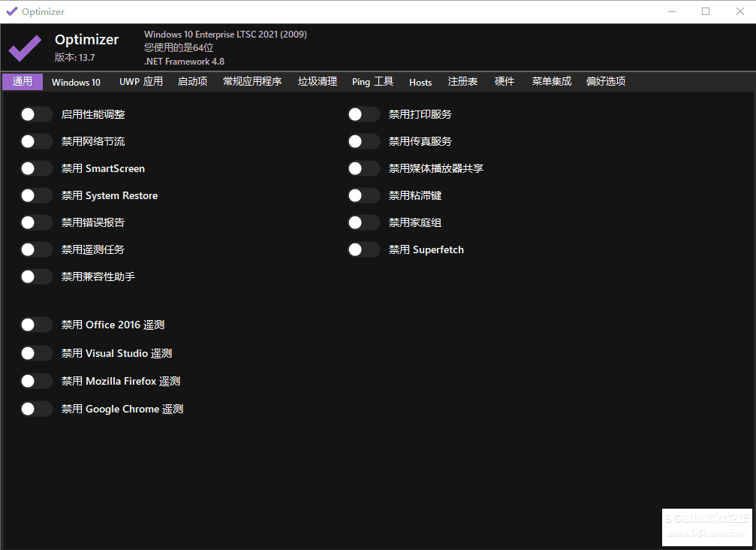756x550 pixels.
Task: Open the Ping 工具 tab
Action: 372,82
